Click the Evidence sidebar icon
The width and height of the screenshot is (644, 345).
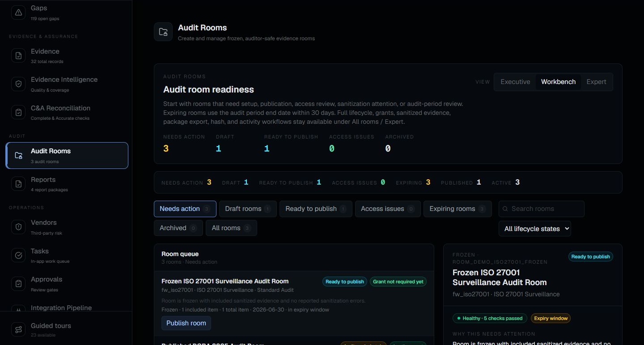[x=18, y=56]
